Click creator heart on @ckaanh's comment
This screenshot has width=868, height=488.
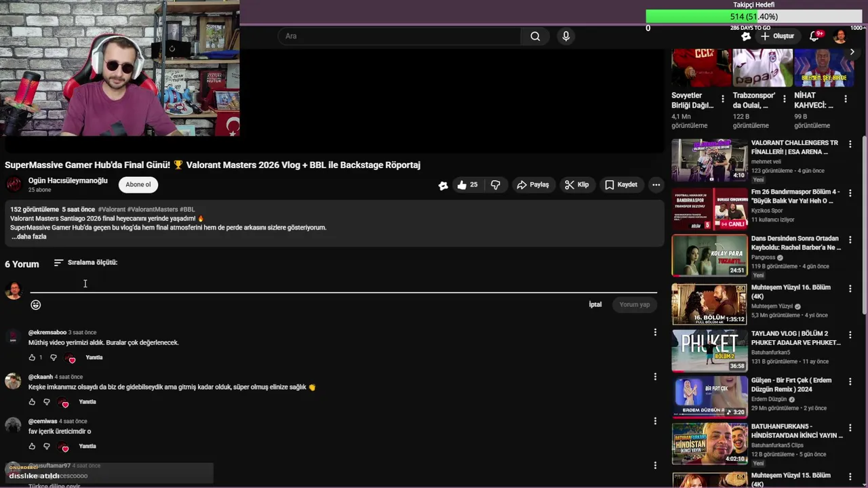(64, 403)
